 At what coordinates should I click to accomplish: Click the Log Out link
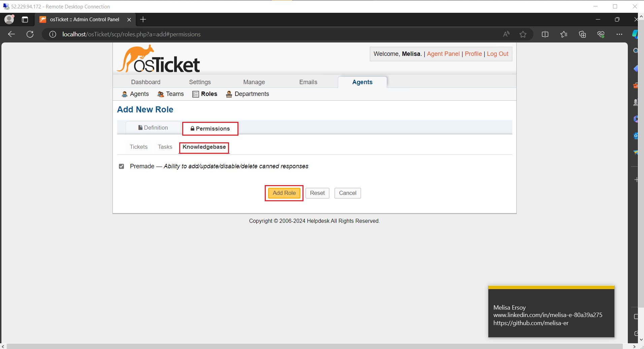(x=497, y=54)
